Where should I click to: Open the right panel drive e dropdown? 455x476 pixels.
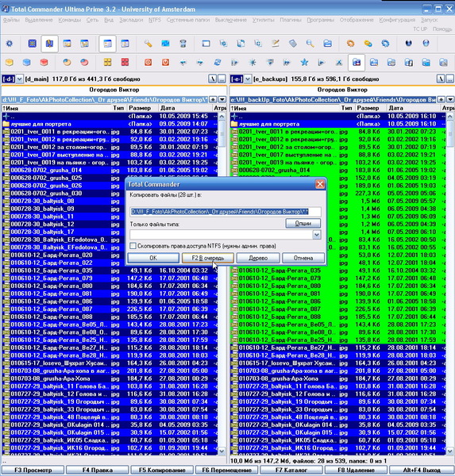pos(248,79)
